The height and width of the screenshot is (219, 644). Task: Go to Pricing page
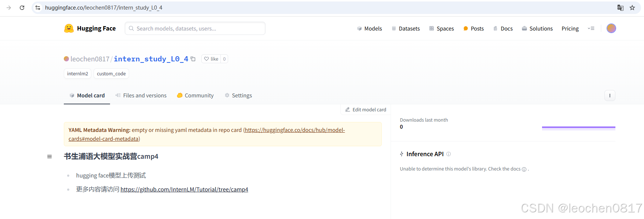[570, 28]
